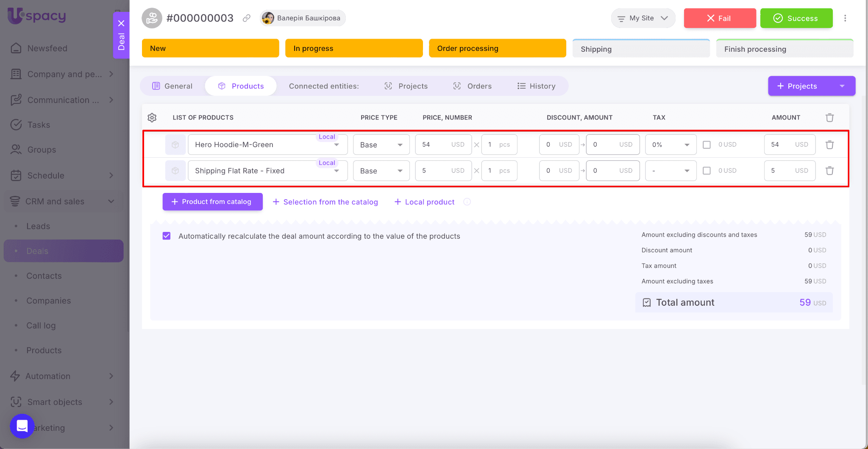Open the three-dot more options menu

845,18
